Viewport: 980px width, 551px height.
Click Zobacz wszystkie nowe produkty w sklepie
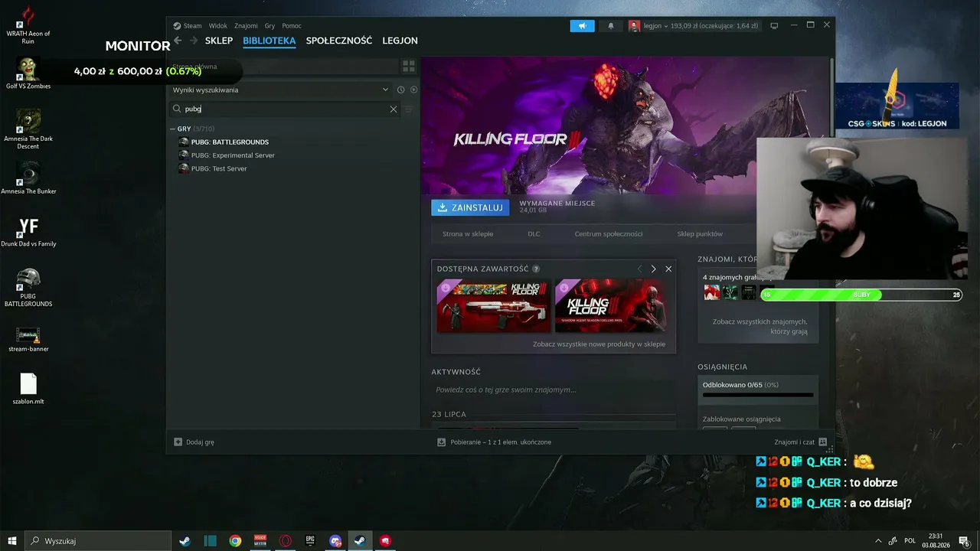coord(599,344)
